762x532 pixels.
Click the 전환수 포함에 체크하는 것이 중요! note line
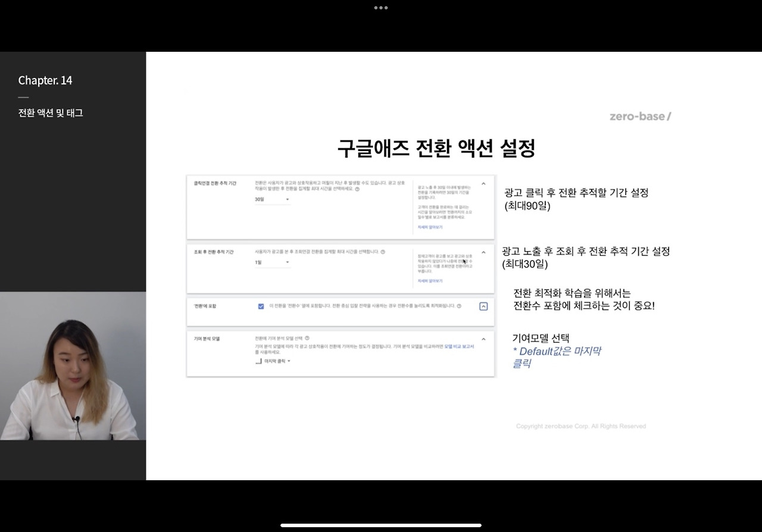point(584,306)
